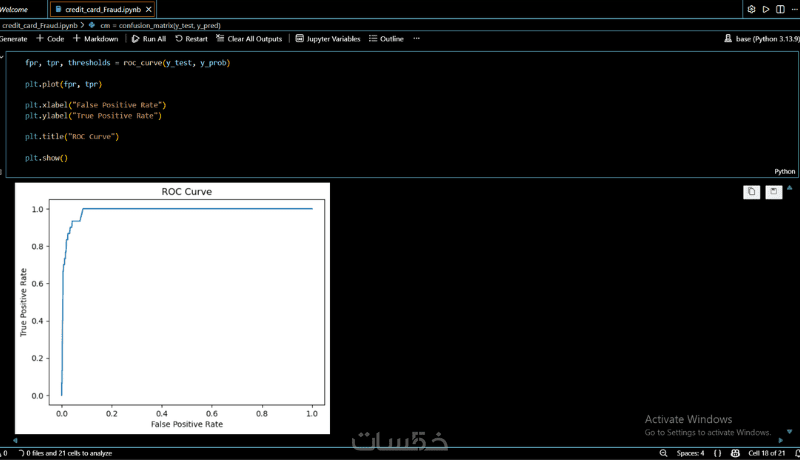Add a new Markdown cell
This screenshot has height=460, width=800.
tap(95, 39)
